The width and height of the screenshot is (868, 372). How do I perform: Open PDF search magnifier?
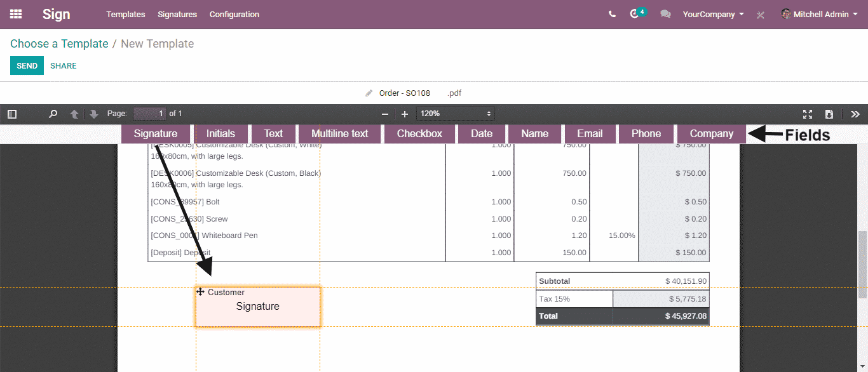click(x=53, y=114)
